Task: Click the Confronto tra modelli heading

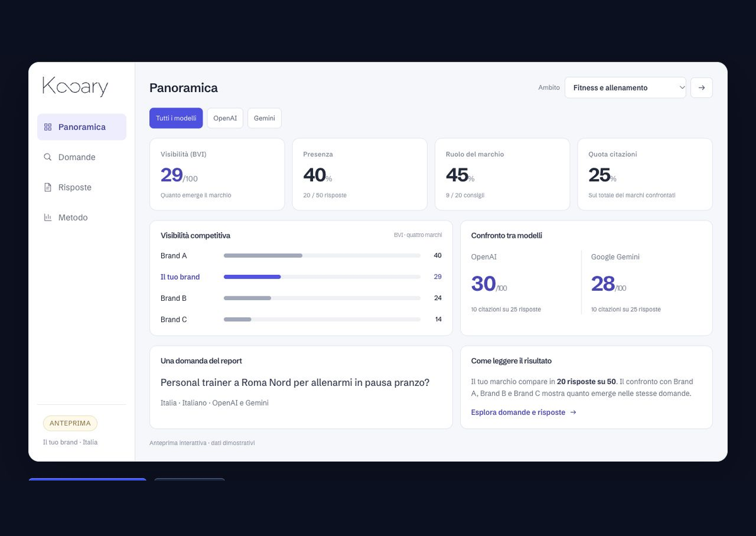Action: [507, 236]
